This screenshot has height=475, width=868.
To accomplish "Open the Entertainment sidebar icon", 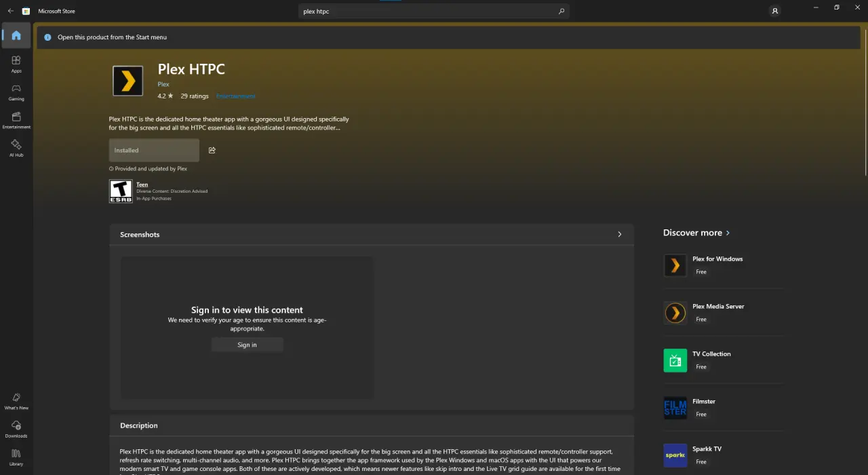I will pyautogui.click(x=16, y=121).
